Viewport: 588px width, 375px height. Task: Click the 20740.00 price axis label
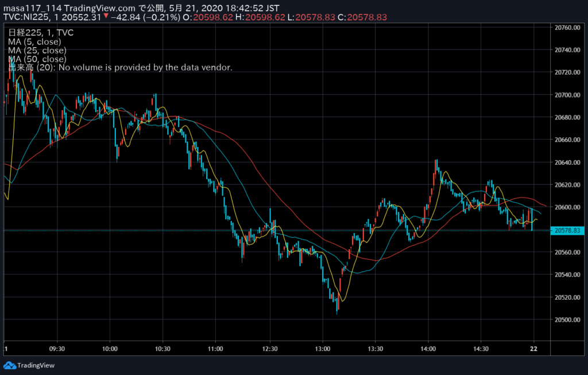pos(567,50)
